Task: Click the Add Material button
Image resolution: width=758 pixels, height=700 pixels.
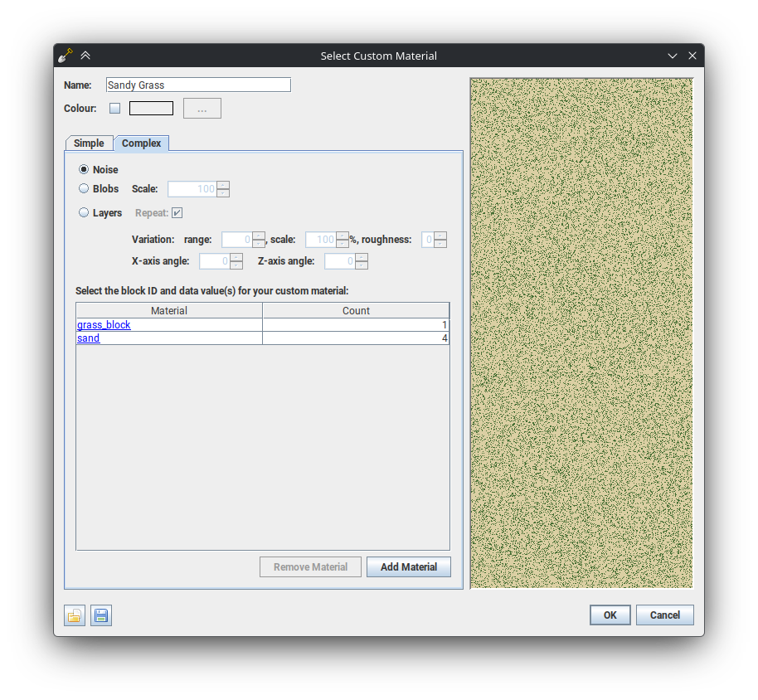Action: 408,566
